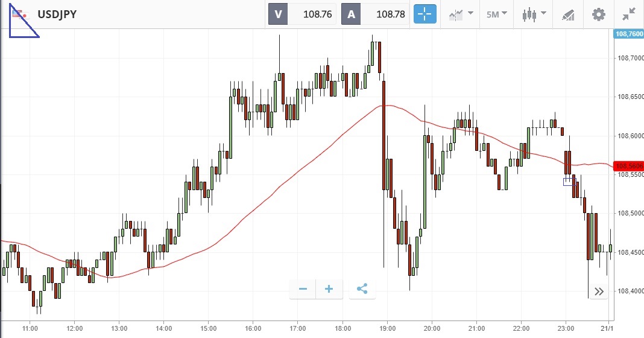Image resolution: width=644 pixels, height=338 pixels.
Task: Click the USDJPY flag icon
Action: coord(19,14)
